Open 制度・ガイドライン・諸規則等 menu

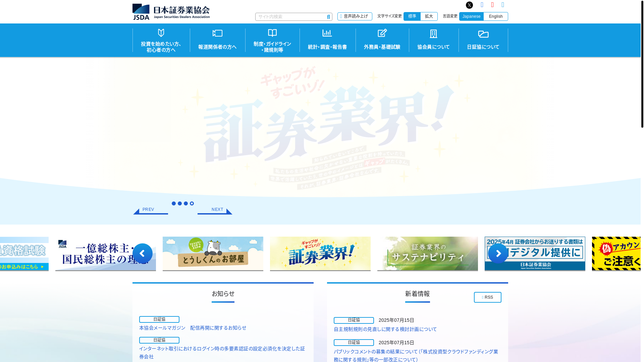pyautogui.click(x=272, y=40)
